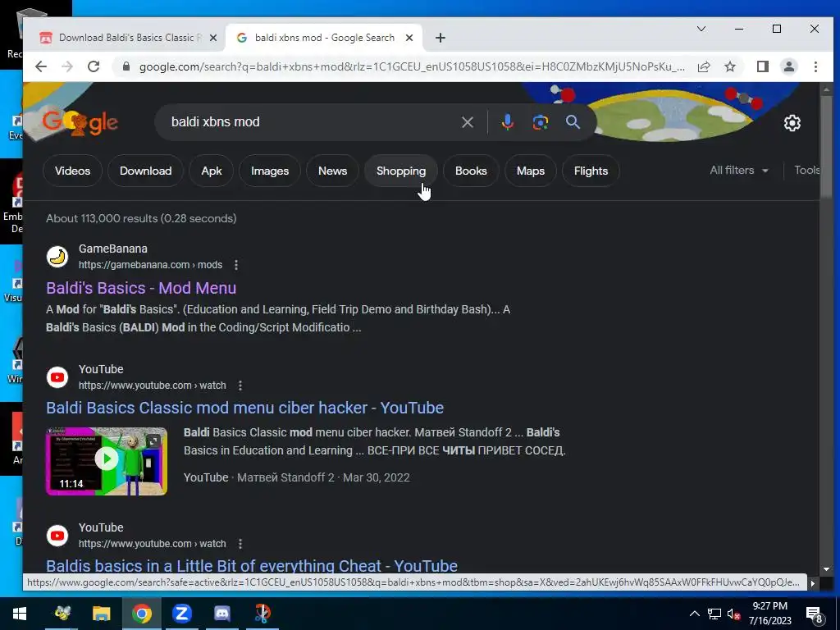840x630 pixels.
Task: Click the Google doodle logo
Action: (x=80, y=123)
